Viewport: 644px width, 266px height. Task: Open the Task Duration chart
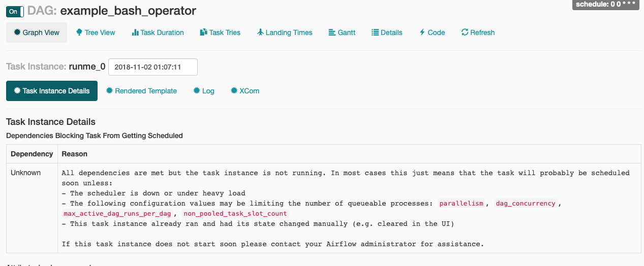158,32
